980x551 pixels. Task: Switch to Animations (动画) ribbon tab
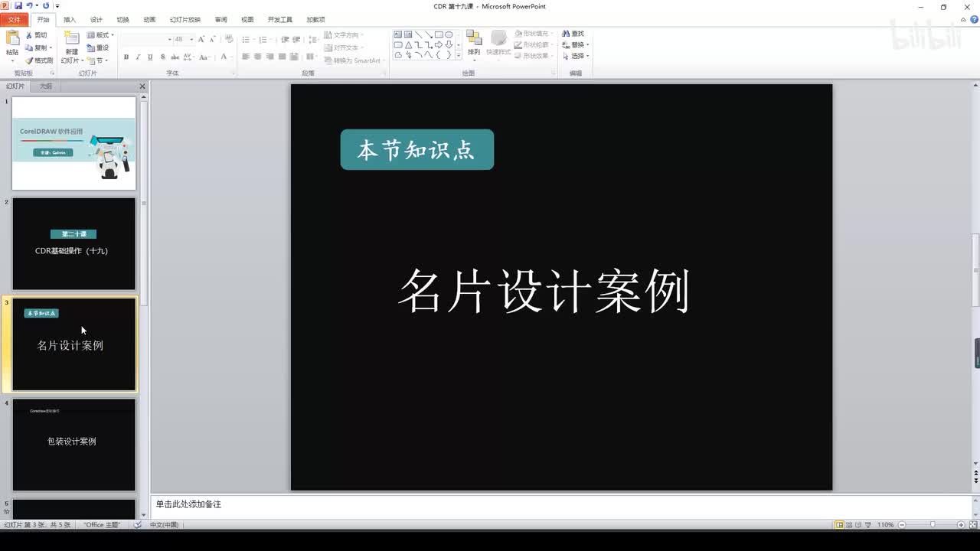click(149, 19)
